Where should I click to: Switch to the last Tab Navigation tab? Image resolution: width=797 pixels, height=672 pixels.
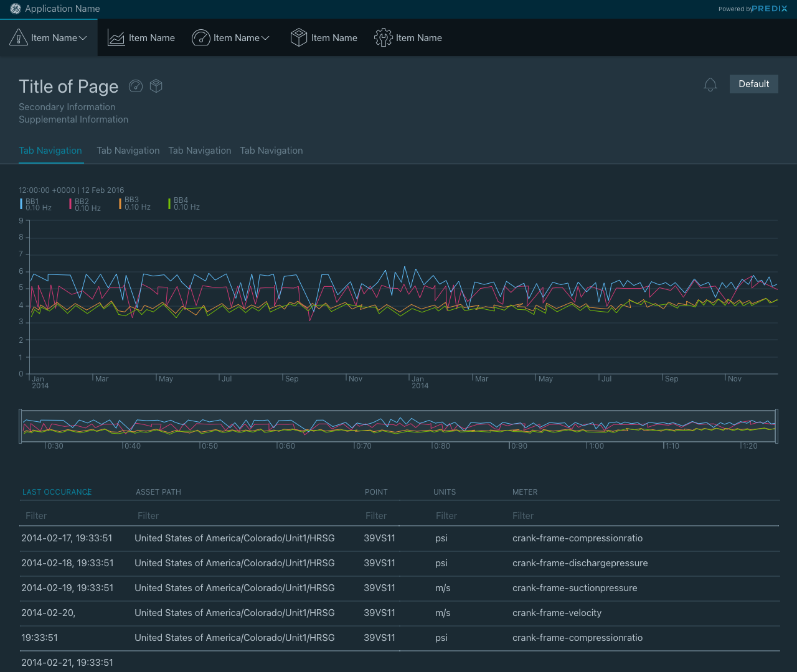tap(271, 151)
